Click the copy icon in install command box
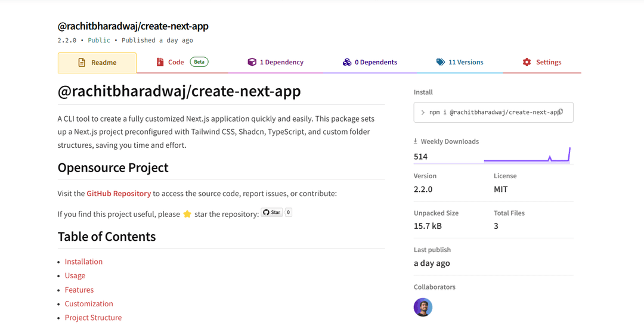 pos(560,112)
